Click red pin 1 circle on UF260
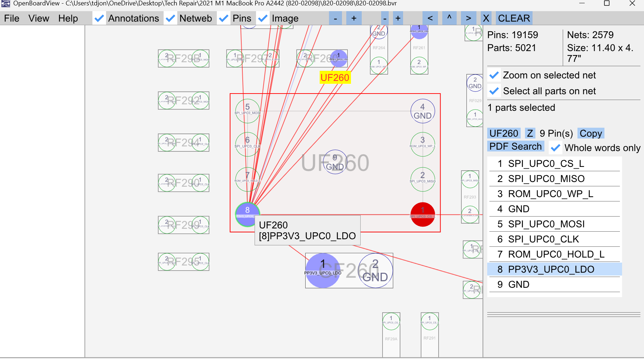Viewport: 644px width, 359px height. 423,214
